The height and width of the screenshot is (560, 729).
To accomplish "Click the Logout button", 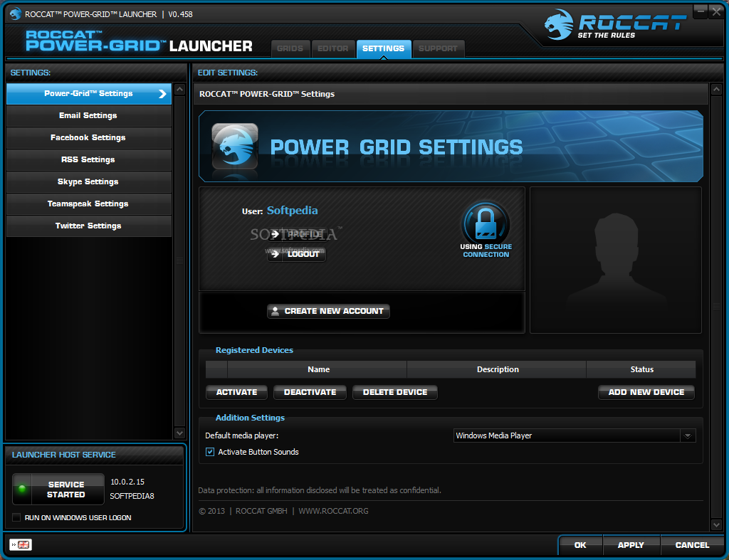I will [x=297, y=254].
